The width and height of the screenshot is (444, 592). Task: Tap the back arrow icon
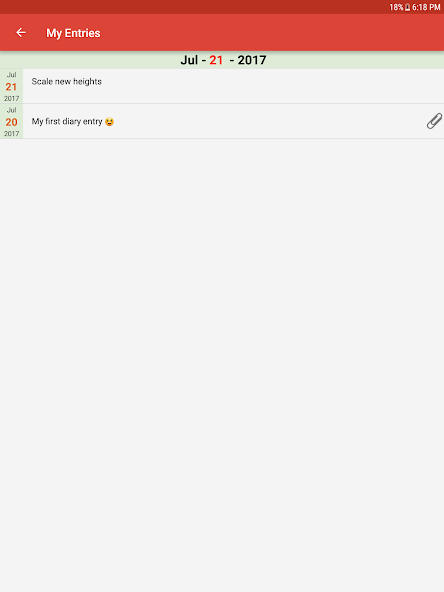tap(21, 33)
